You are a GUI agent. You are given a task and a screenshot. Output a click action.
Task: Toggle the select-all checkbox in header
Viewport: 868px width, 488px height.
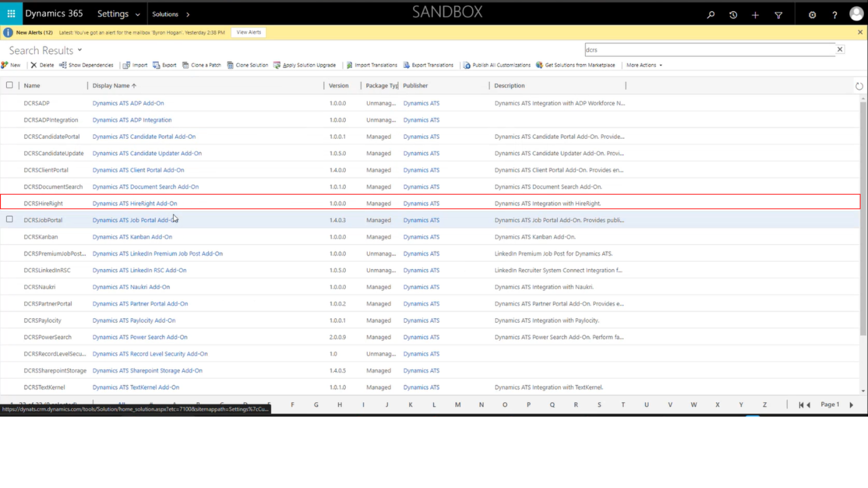(x=9, y=85)
